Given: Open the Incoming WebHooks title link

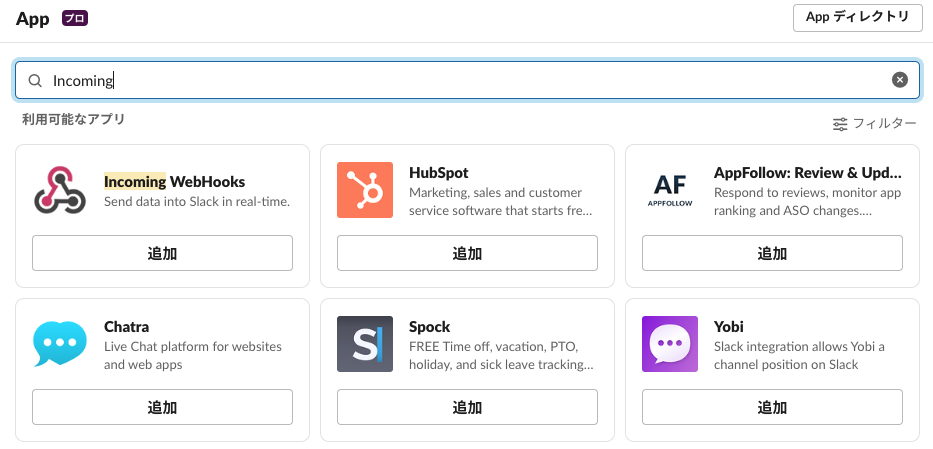Looking at the screenshot, I should (x=174, y=181).
